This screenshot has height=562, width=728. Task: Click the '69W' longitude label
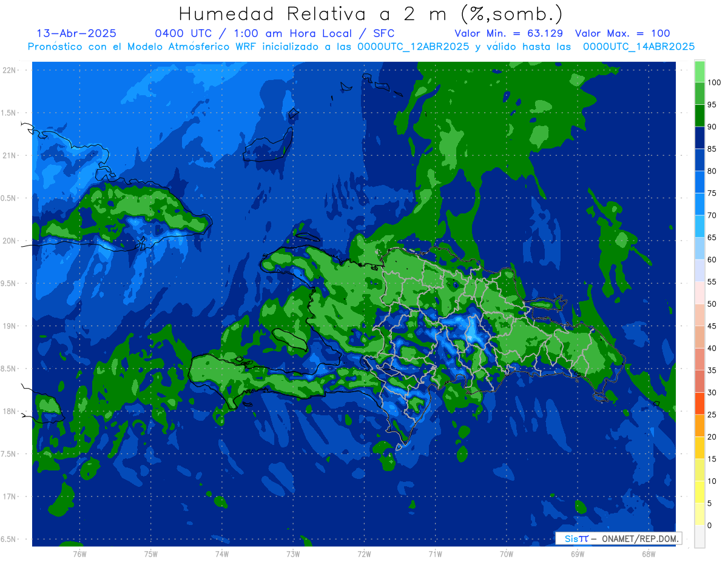pos(578,554)
